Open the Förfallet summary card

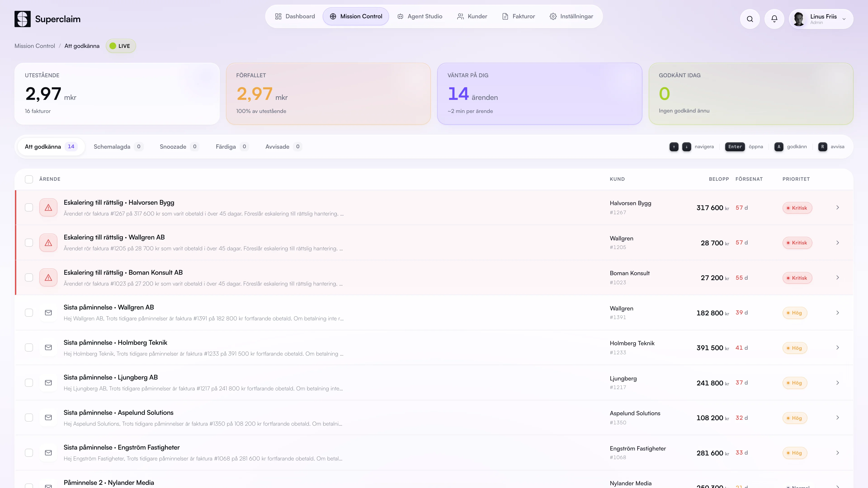coord(328,94)
